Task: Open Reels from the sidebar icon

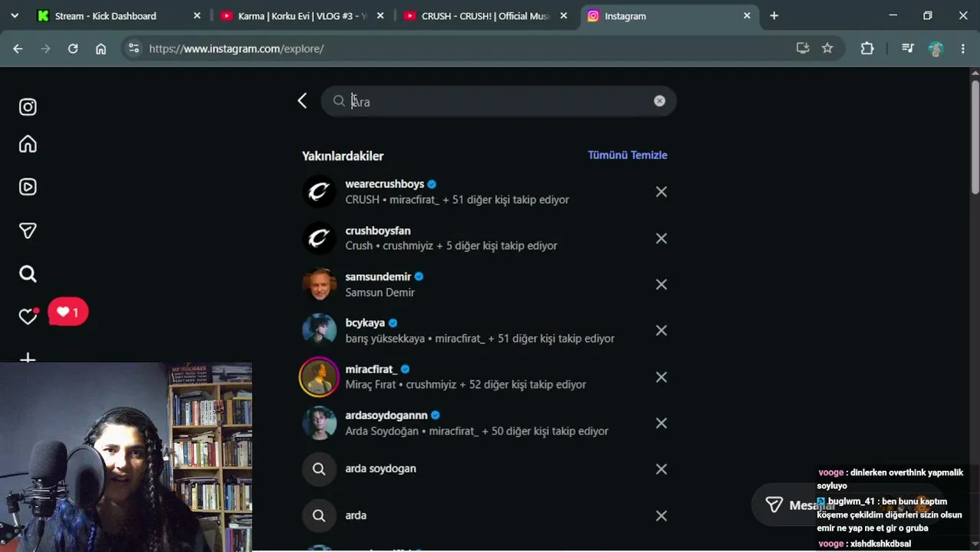Action: pos(28,187)
